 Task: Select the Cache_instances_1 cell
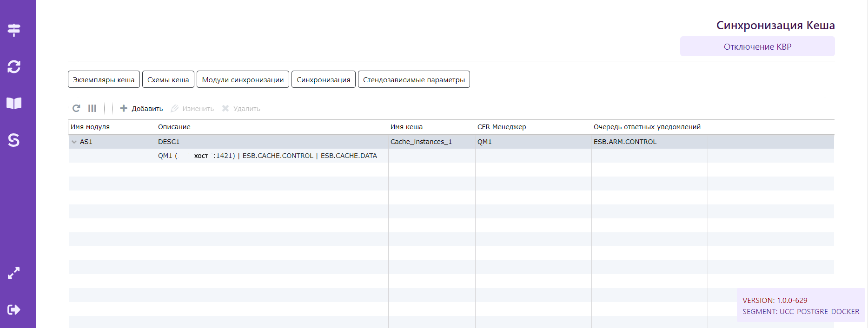click(x=421, y=142)
